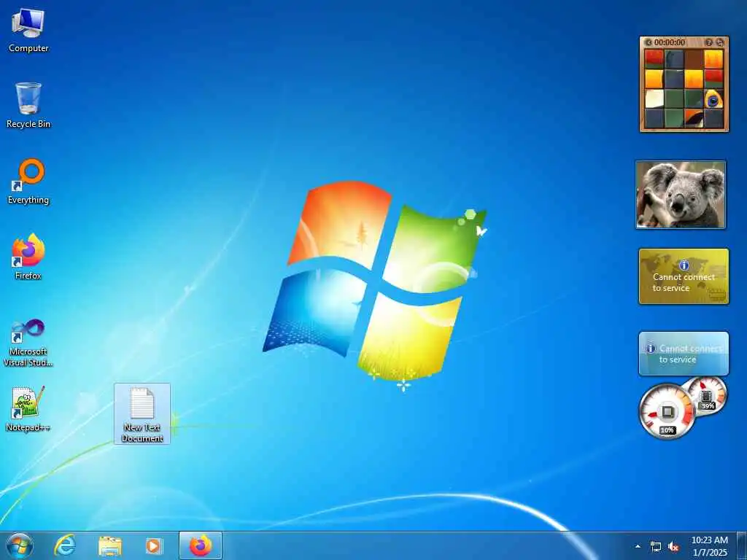Click the blue feed headlines gadget
Image resolution: width=747 pixels, height=560 pixels.
pos(684,354)
